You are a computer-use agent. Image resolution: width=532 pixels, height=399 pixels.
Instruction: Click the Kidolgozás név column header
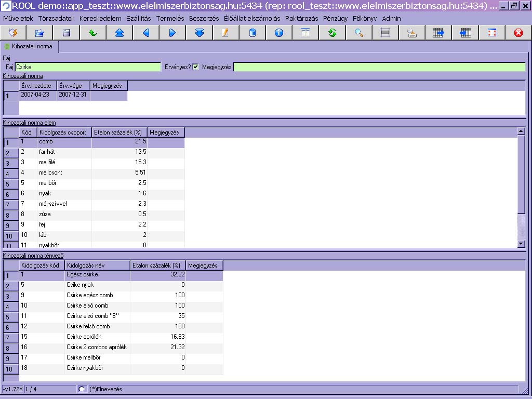98,265
